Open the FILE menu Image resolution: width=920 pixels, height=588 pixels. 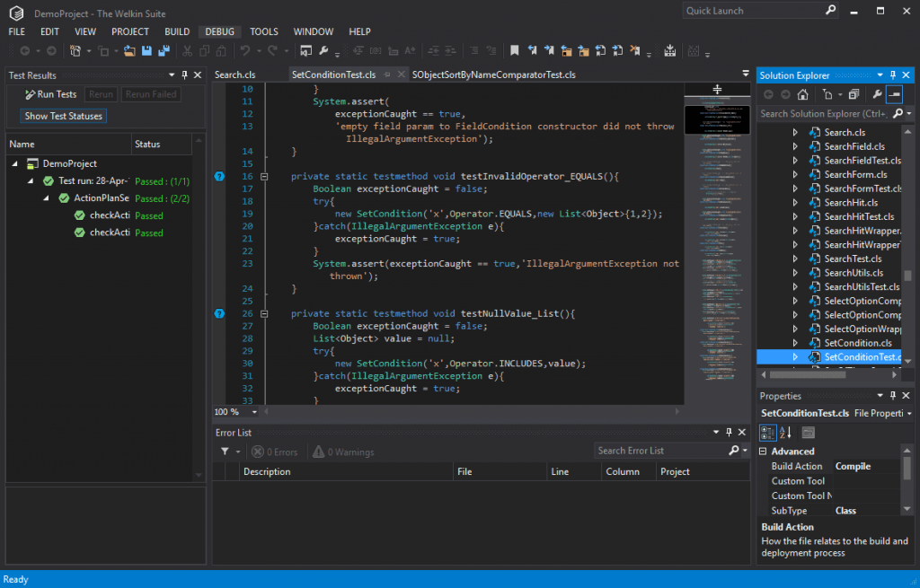pos(16,31)
